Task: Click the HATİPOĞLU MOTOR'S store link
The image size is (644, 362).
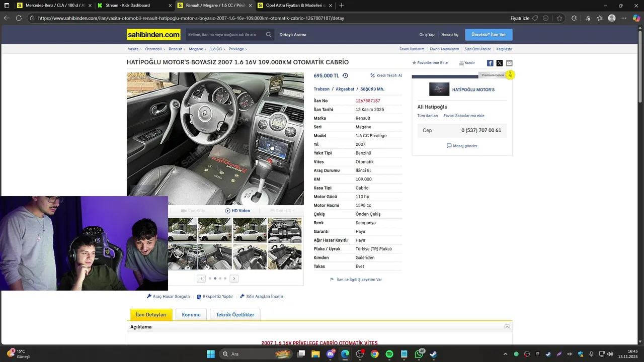Action: pyautogui.click(x=473, y=89)
